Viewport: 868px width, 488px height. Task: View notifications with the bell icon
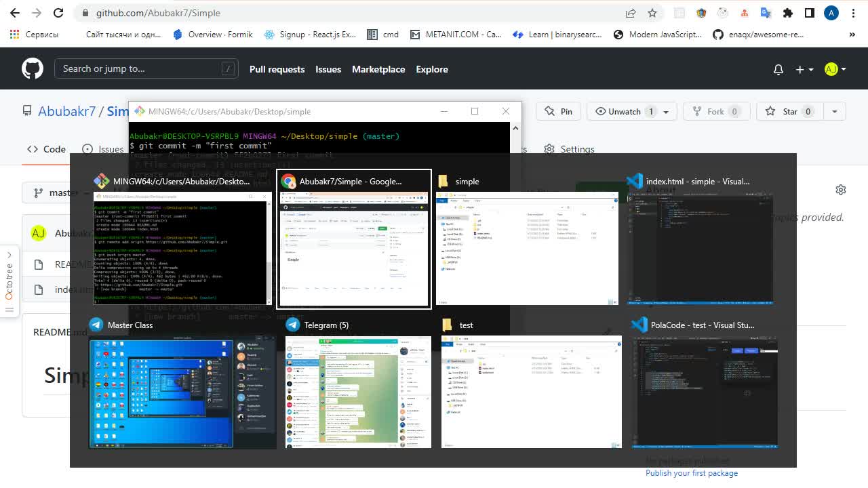tap(778, 69)
